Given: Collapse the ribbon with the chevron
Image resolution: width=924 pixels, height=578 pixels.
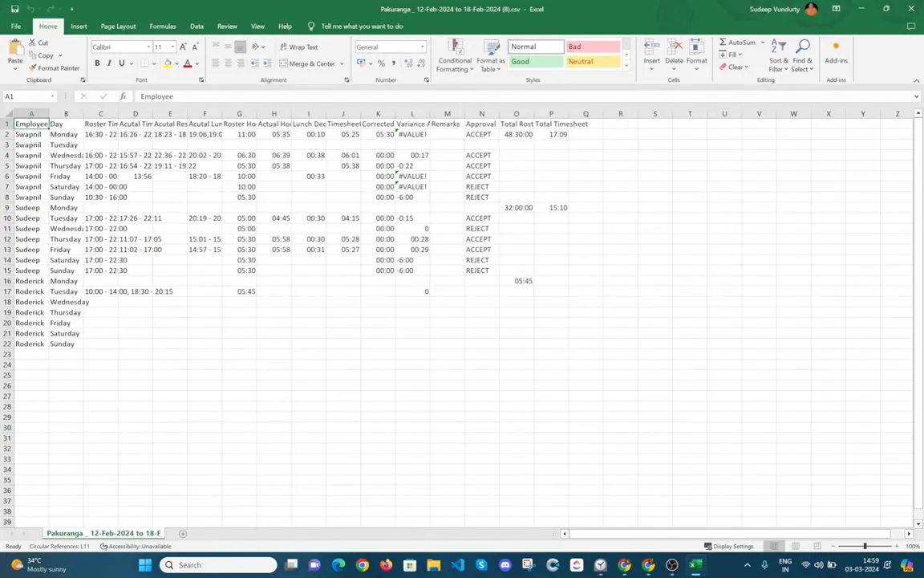Looking at the screenshot, I should tap(916, 80).
